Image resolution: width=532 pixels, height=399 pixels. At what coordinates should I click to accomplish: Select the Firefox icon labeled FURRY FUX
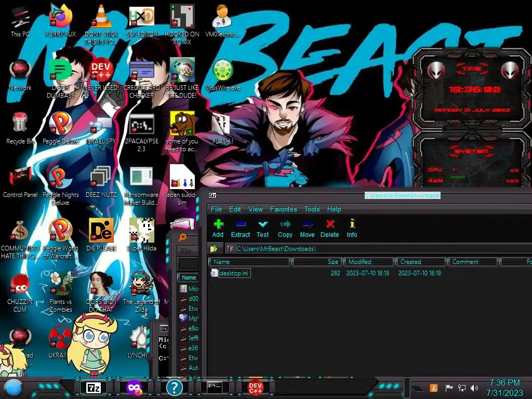pos(61,21)
